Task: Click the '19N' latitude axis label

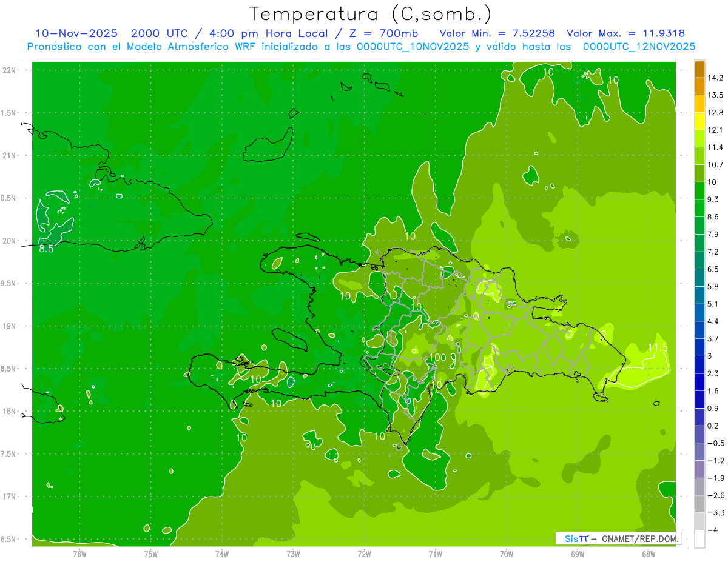Action: coord(10,326)
